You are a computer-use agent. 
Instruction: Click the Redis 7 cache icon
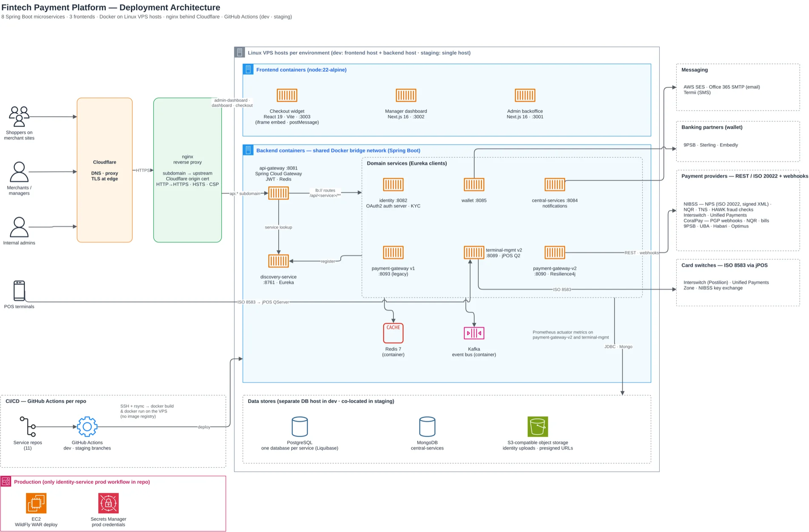(x=393, y=333)
